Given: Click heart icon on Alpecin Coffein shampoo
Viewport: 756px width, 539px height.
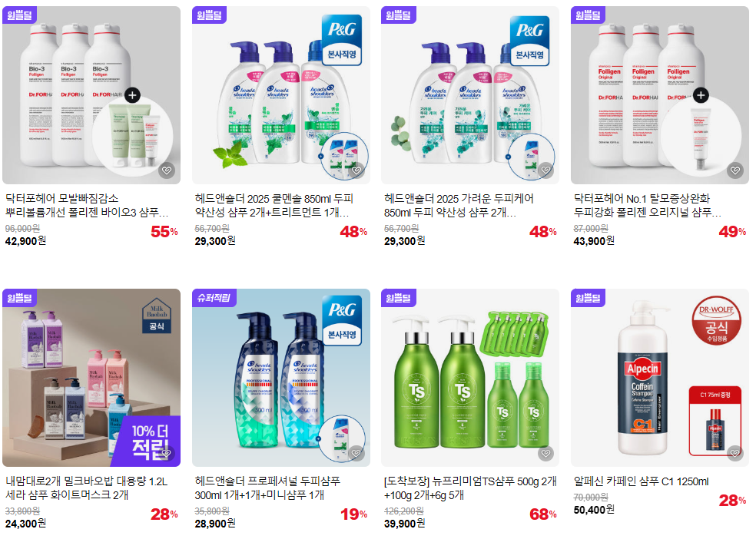Looking at the screenshot, I should [735, 453].
